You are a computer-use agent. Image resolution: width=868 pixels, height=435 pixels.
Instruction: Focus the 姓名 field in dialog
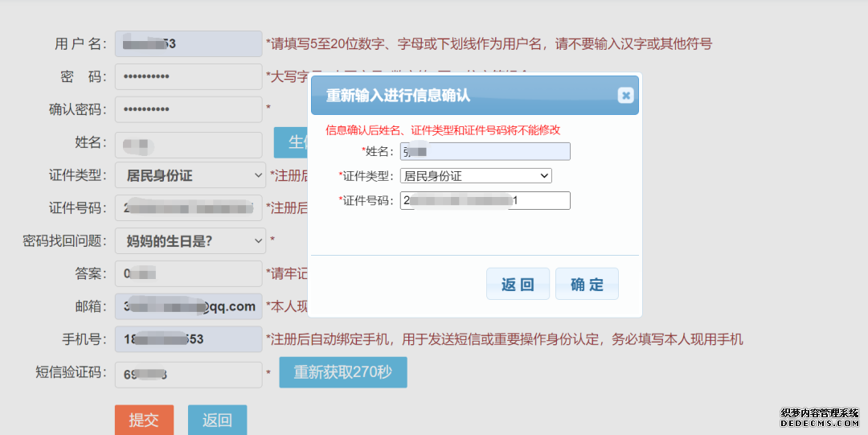[485, 151]
